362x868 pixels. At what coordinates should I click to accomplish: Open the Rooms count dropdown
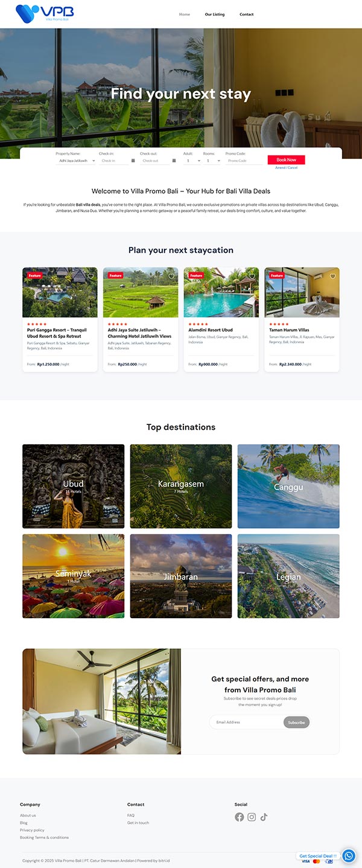pos(212,161)
